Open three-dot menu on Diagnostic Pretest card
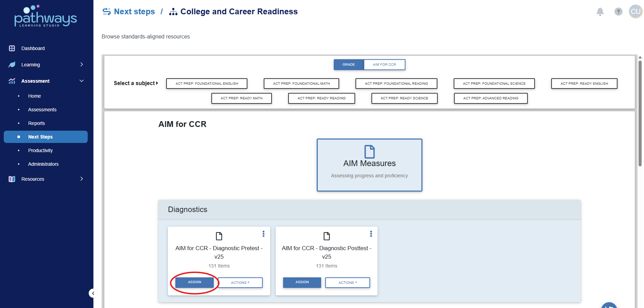The height and width of the screenshot is (308, 644). point(263,234)
